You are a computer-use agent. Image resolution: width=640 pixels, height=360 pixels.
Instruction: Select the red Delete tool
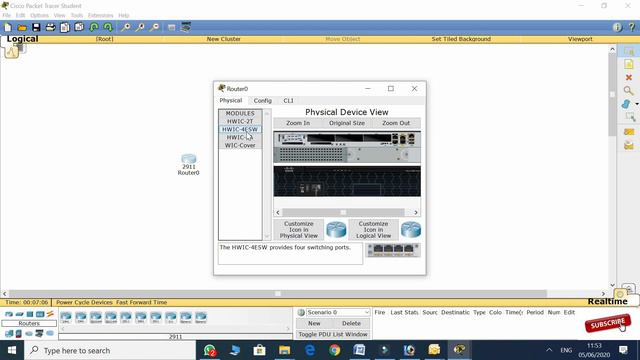pyautogui.click(x=629, y=77)
